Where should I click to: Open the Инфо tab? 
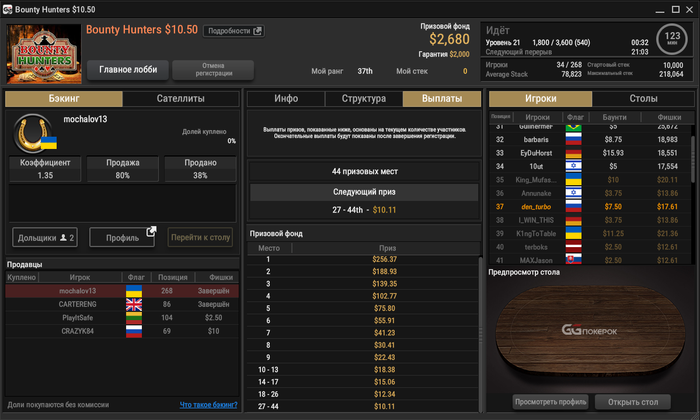click(286, 99)
